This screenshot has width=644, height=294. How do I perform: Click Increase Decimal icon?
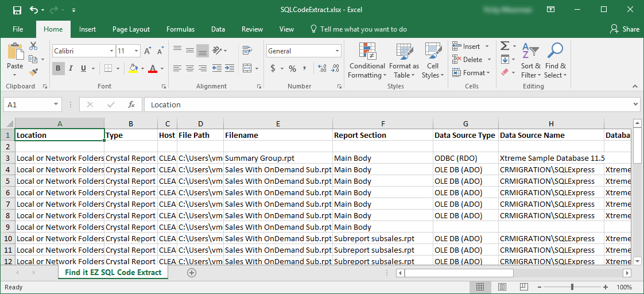(323, 68)
